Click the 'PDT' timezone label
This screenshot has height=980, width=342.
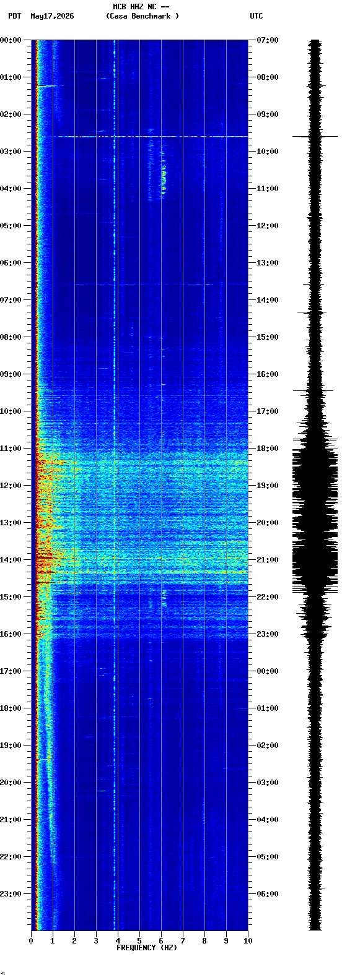pyautogui.click(x=14, y=16)
